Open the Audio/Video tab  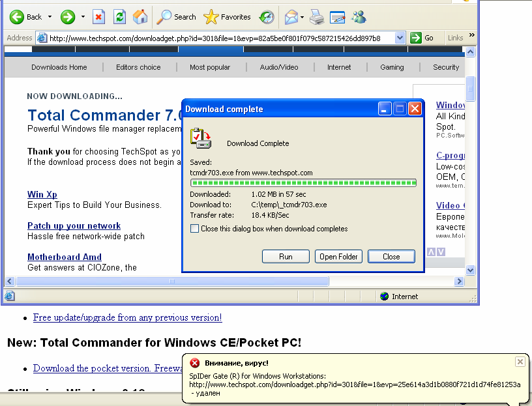(279, 67)
